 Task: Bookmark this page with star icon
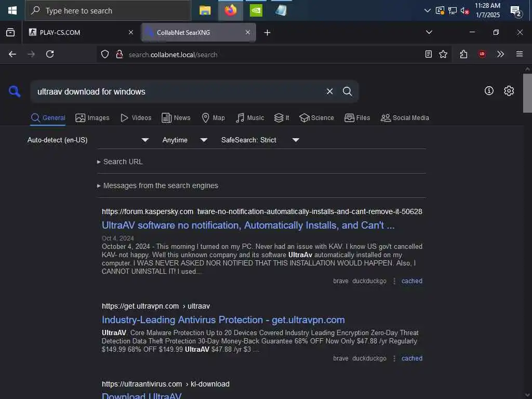coord(443,54)
